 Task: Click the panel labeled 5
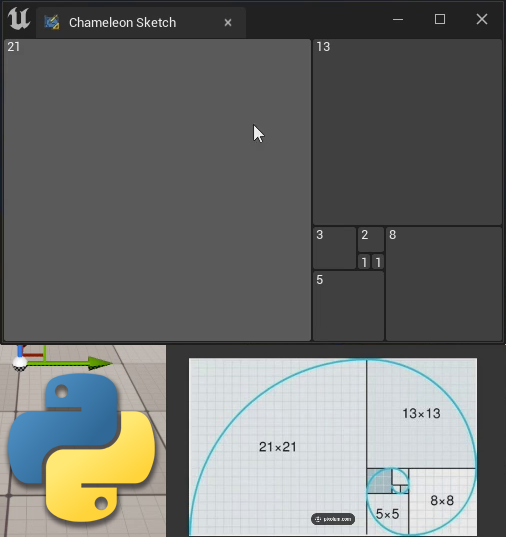(348, 306)
